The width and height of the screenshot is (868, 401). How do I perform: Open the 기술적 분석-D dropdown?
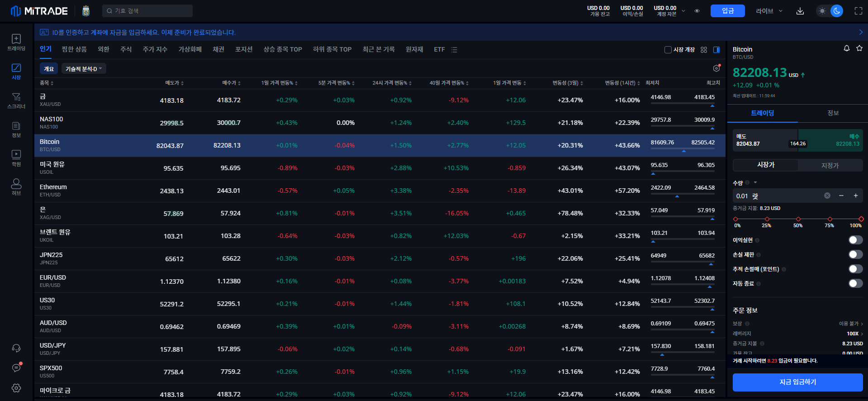[x=84, y=69]
